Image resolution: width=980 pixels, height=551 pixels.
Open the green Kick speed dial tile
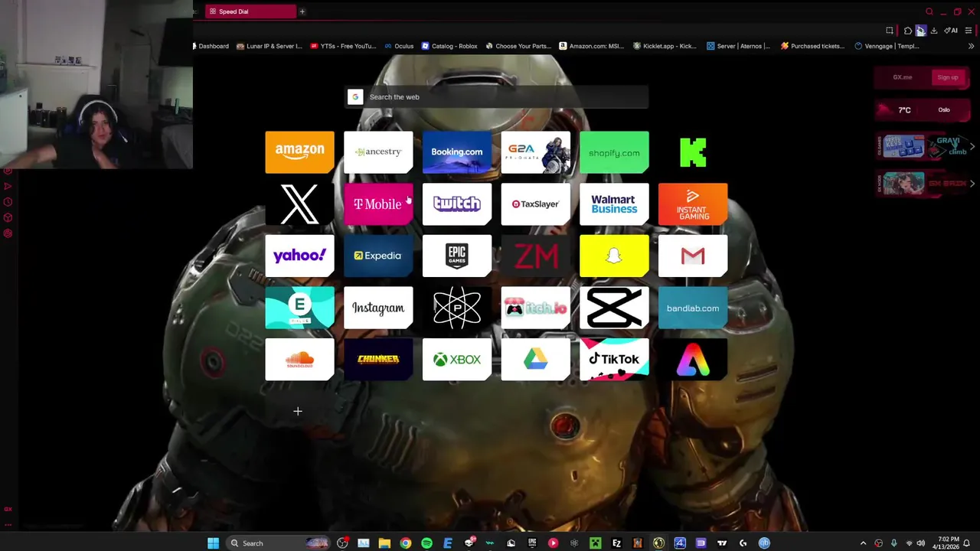[693, 152]
